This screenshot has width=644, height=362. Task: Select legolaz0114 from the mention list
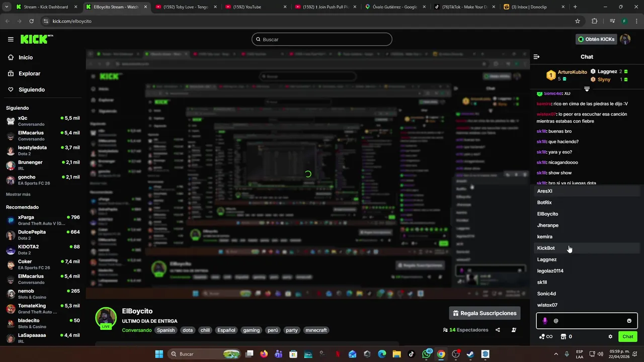point(587,271)
